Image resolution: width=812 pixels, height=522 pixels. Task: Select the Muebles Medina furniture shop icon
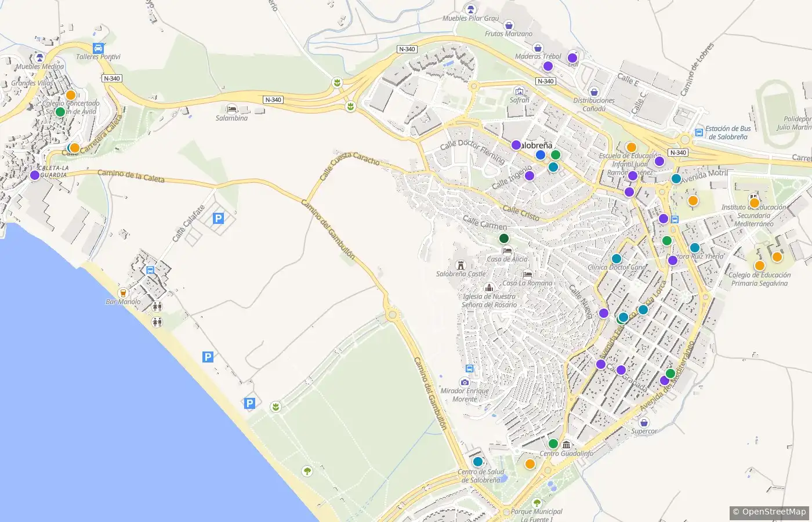click(39, 57)
